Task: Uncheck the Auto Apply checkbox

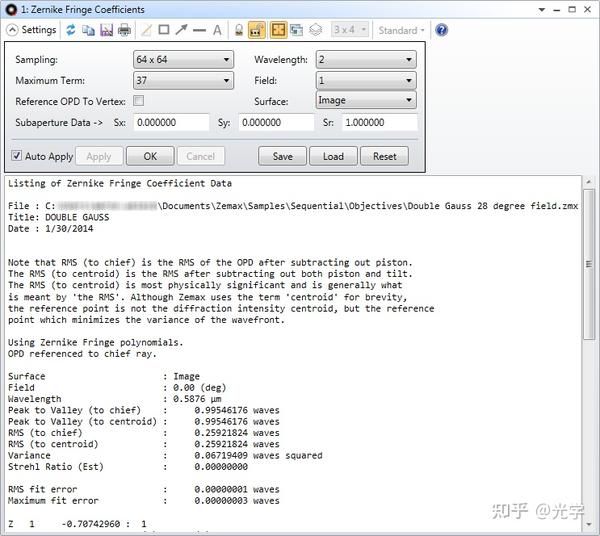Action: [x=16, y=156]
